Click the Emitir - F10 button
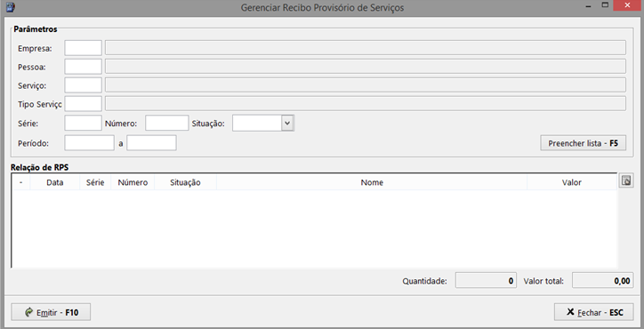The image size is (644, 329). 51,313
